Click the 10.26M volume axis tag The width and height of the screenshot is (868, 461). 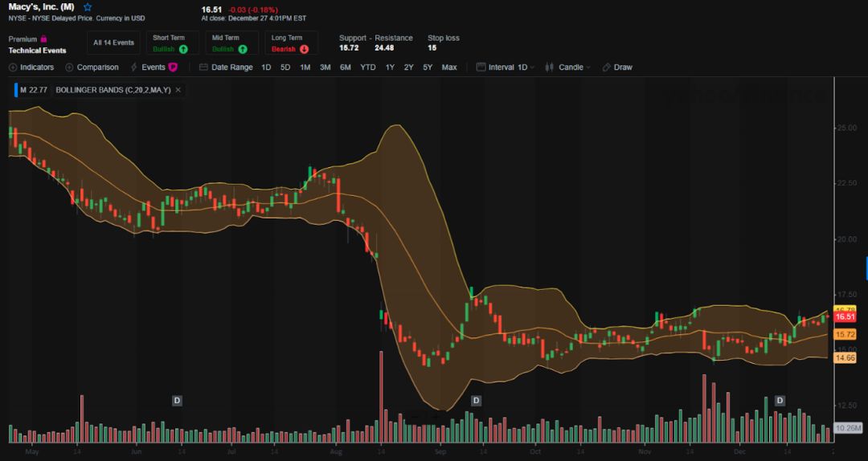tap(848, 428)
